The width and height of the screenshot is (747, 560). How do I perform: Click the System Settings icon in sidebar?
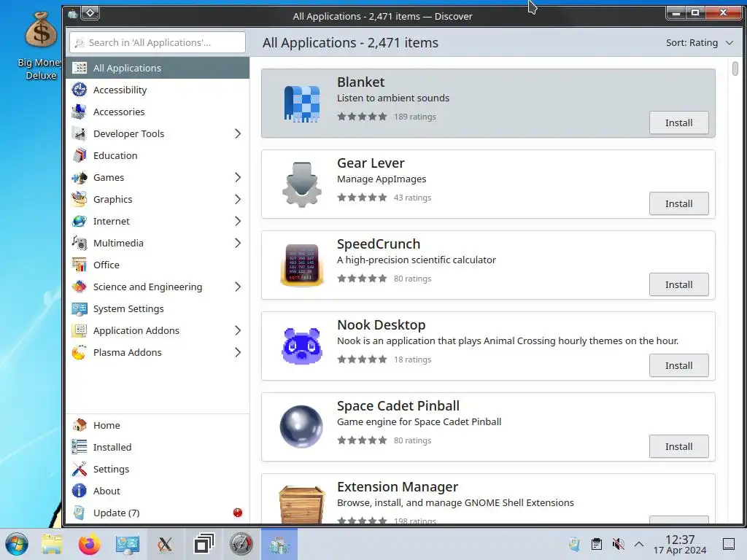(79, 308)
